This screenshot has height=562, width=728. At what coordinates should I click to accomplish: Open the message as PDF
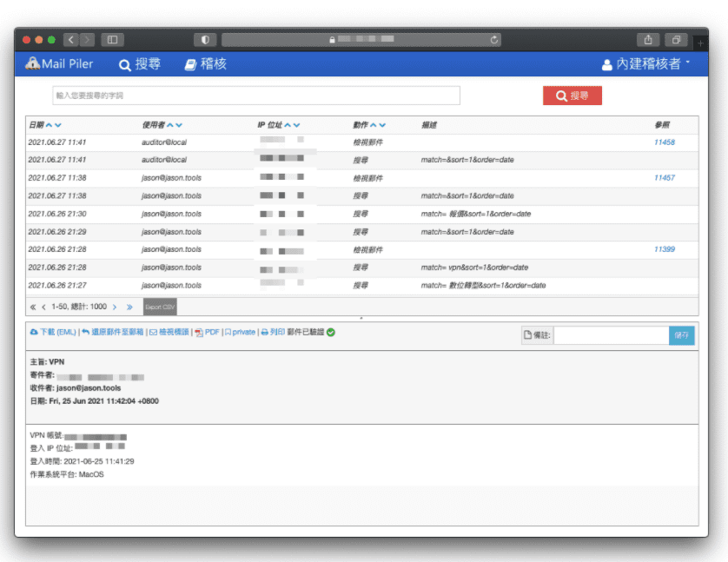click(207, 333)
